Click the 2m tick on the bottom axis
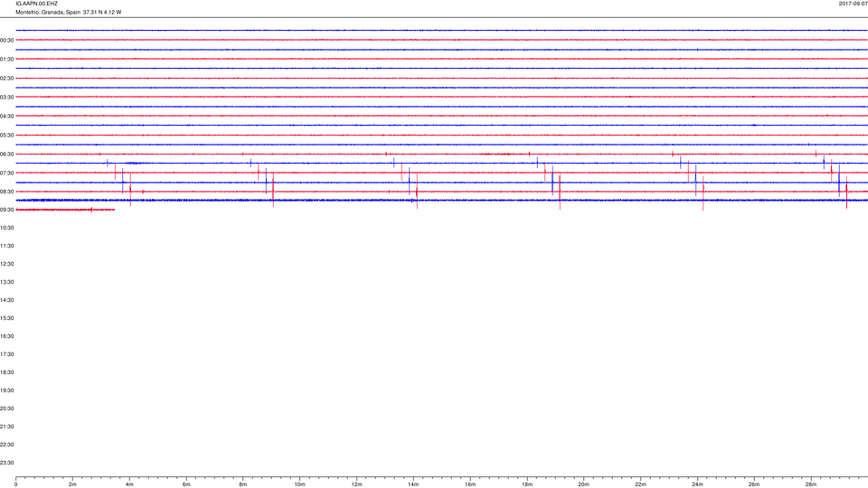The image size is (868, 488). 72,484
